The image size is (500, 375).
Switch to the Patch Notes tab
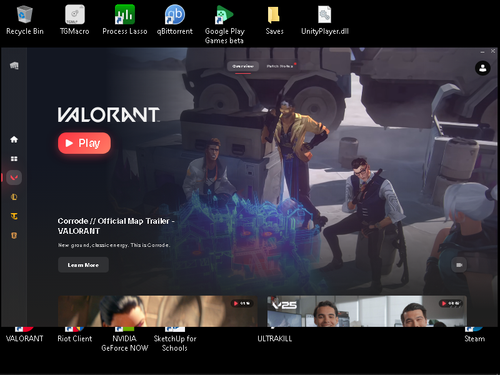pyautogui.click(x=280, y=66)
